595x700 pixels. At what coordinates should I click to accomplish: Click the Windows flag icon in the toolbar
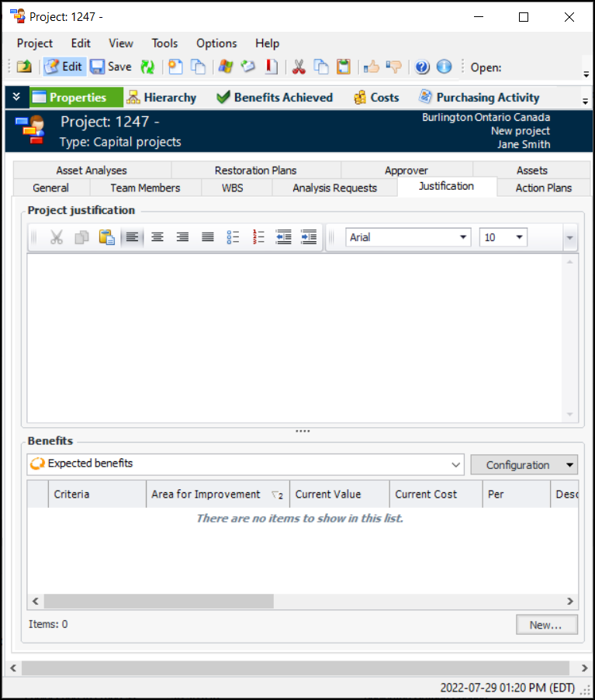coord(226,67)
